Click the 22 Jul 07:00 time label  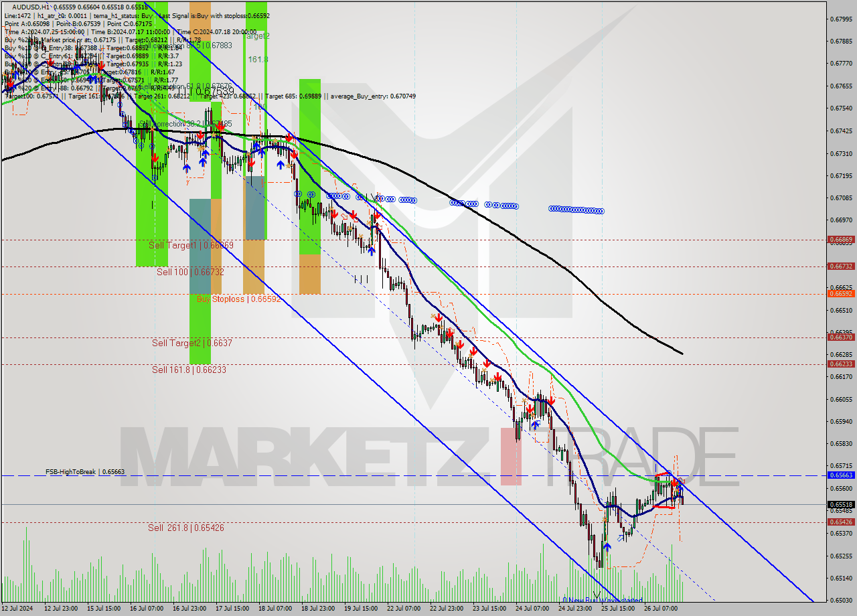pyautogui.click(x=403, y=609)
